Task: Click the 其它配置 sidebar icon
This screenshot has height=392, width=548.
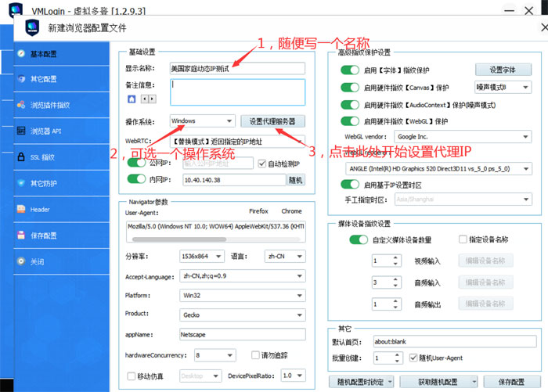Action: click(21, 79)
